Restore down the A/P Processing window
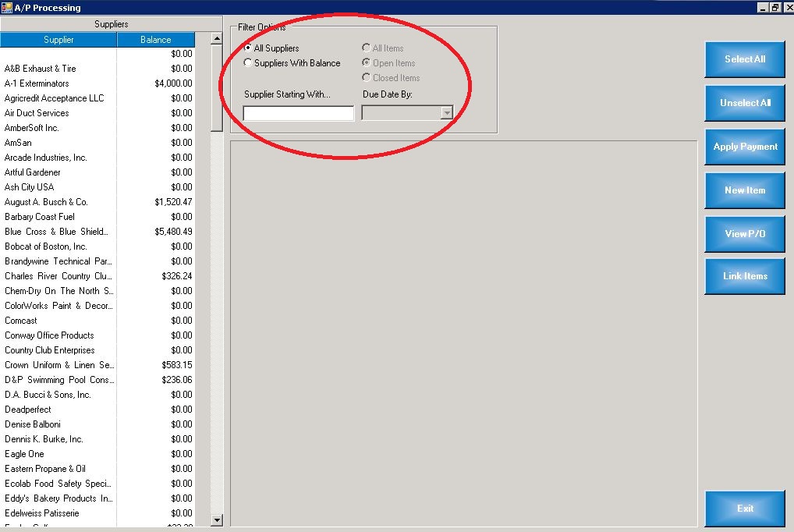Screen dimensions: 794x532 click(x=775, y=7)
